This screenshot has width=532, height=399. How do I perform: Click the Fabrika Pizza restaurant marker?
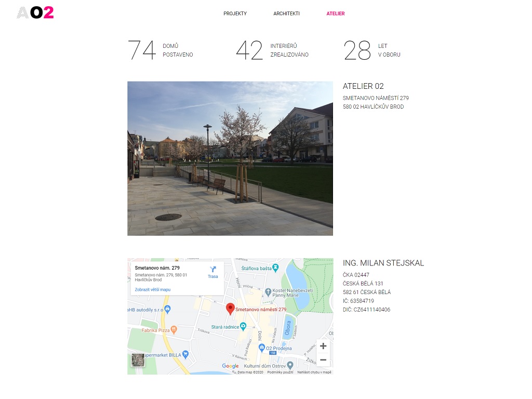(174, 329)
